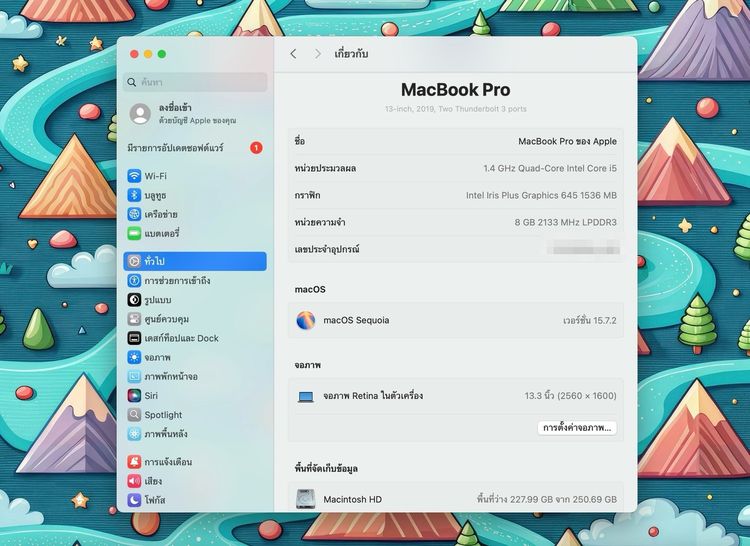This screenshot has width=750, height=546.
Task: Open Accessibility (การช่วยการเข้าถึง) icon
Action: [134, 280]
